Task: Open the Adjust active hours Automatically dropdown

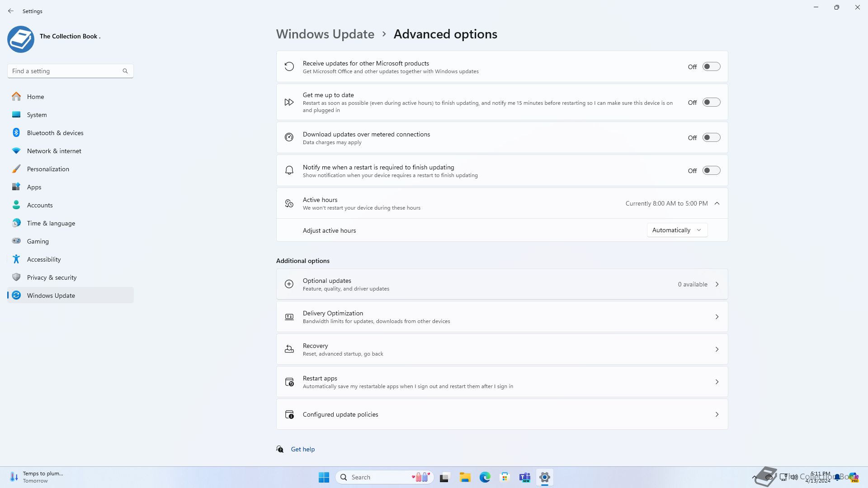Action: pyautogui.click(x=677, y=230)
